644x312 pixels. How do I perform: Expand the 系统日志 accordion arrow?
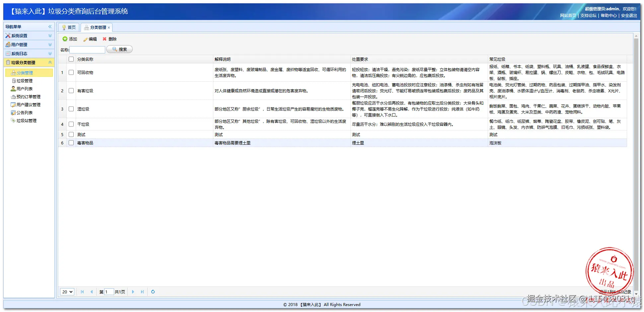(x=50, y=53)
